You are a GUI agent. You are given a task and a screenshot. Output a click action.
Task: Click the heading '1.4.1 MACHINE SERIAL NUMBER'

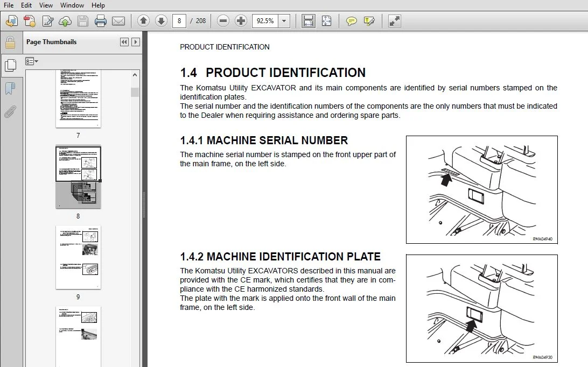pos(264,140)
